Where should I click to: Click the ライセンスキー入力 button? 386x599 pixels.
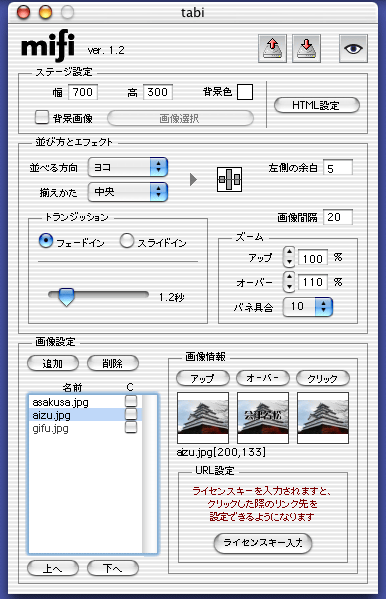[x=263, y=543]
